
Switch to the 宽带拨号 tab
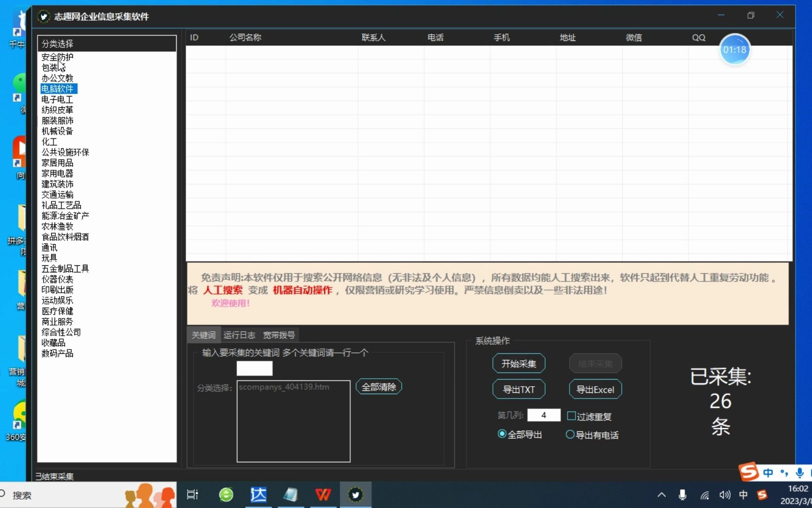[279, 335]
